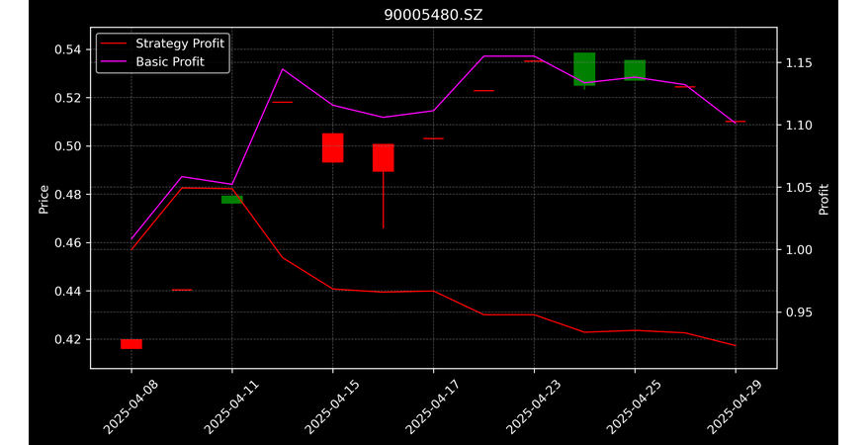This screenshot has height=445, width=868.
Task: Click the 0.42 price tick label
Action: 67,339
